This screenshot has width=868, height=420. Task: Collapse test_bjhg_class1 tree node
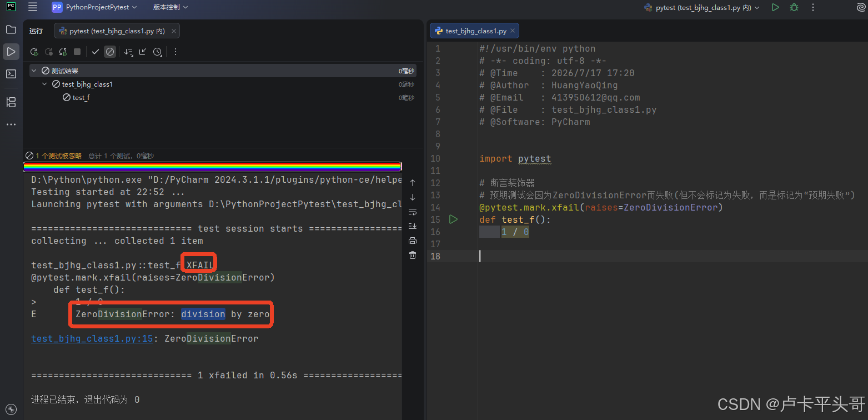[x=45, y=84]
